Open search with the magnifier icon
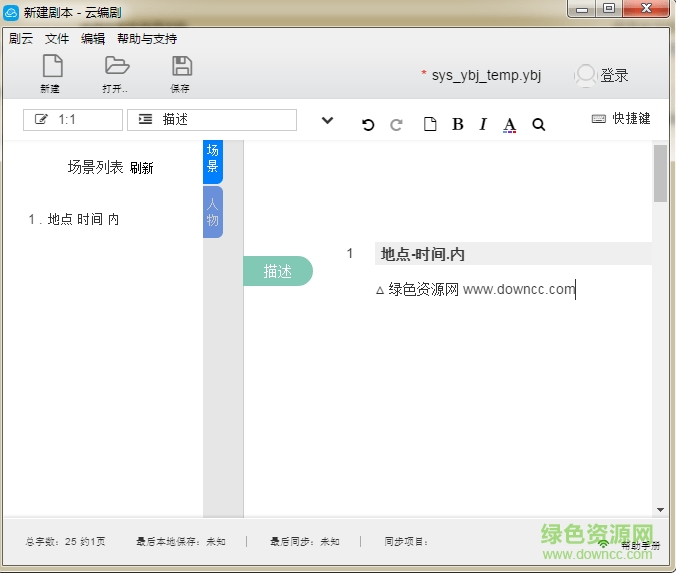The height and width of the screenshot is (573, 676). pos(539,125)
